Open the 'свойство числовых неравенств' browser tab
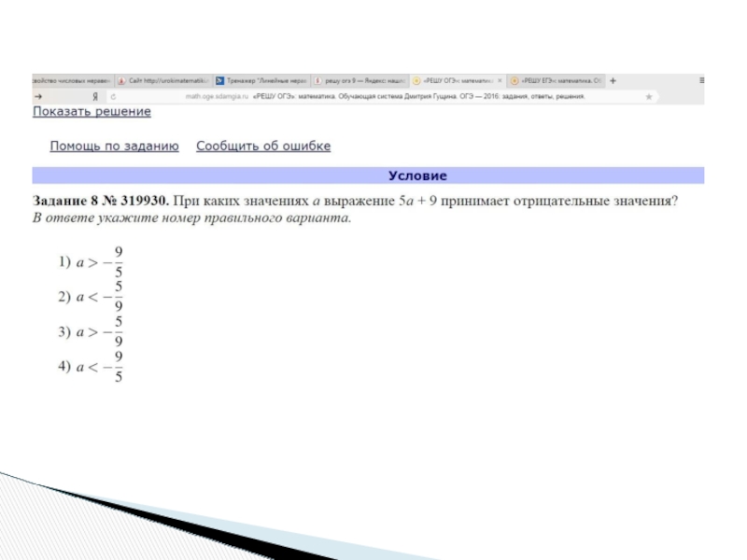This screenshot has height=560, width=747. coord(73,81)
